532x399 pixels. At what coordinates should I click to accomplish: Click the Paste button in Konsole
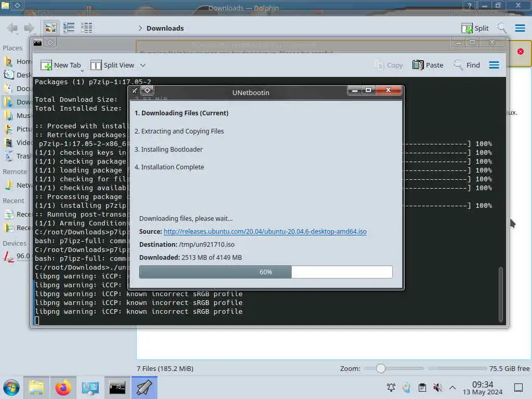tap(428, 65)
